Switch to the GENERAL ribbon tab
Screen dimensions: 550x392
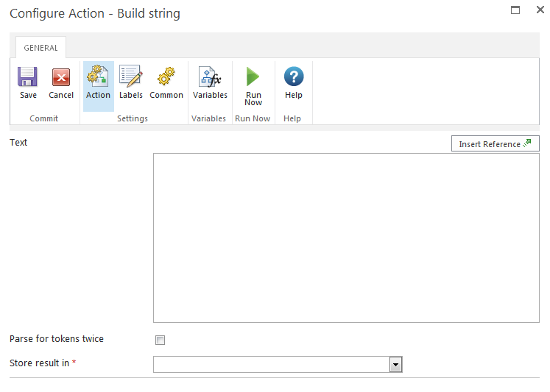40,48
